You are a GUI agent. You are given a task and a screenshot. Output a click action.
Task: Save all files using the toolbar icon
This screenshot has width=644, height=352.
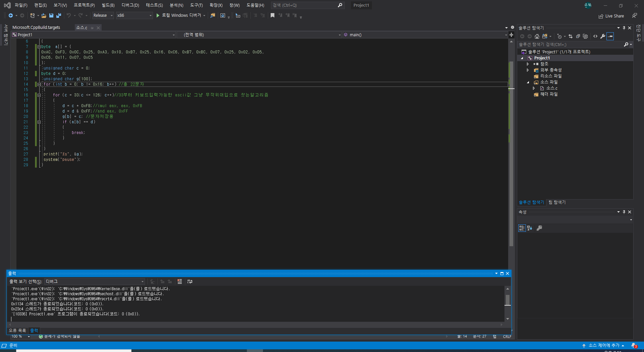(x=59, y=15)
